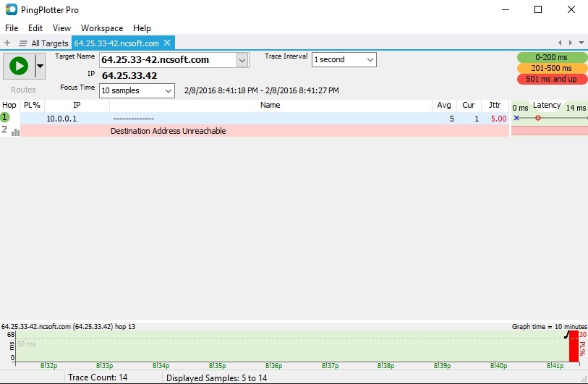Click the Trace Count: 14 status entry
Viewport: 588px width, 384px height.
[x=98, y=377]
